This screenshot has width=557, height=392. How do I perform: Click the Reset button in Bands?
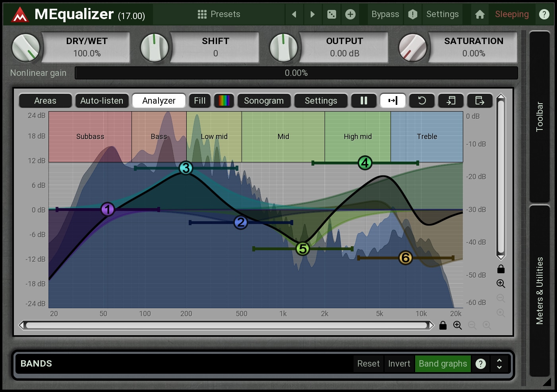pos(368,363)
